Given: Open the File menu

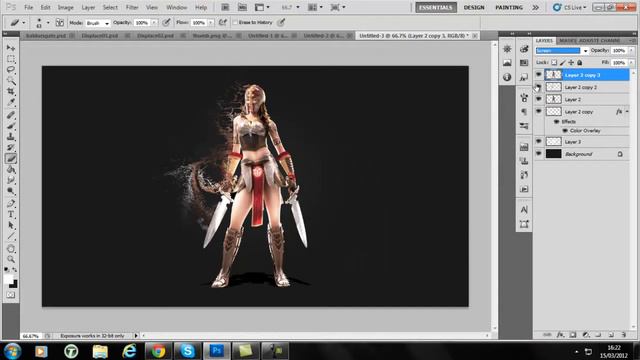Looking at the screenshot, I should [29, 7].
